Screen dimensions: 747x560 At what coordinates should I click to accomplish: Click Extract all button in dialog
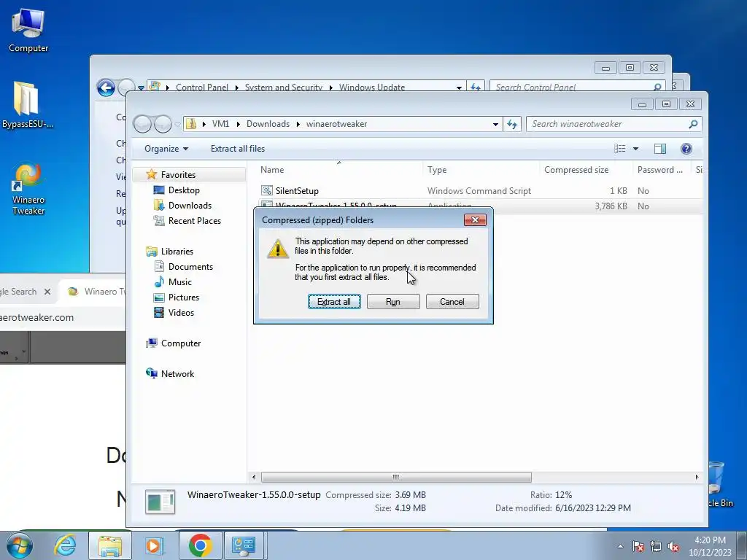pyautogui.click(x=334, y=301)
